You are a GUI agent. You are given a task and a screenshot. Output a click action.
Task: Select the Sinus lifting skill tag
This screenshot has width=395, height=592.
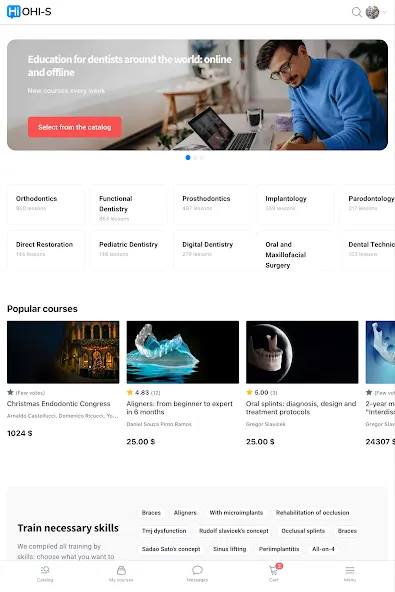(230, 549)
